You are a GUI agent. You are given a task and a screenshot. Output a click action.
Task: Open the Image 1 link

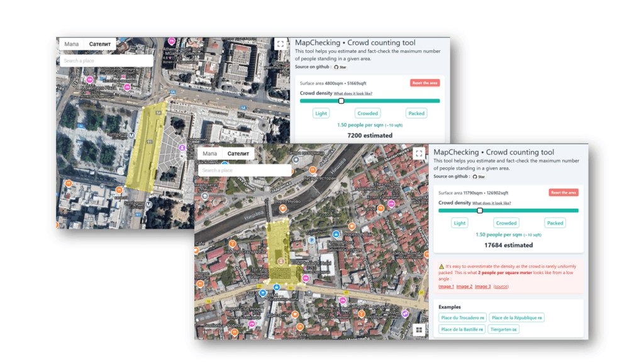click(x=446, y=287)
